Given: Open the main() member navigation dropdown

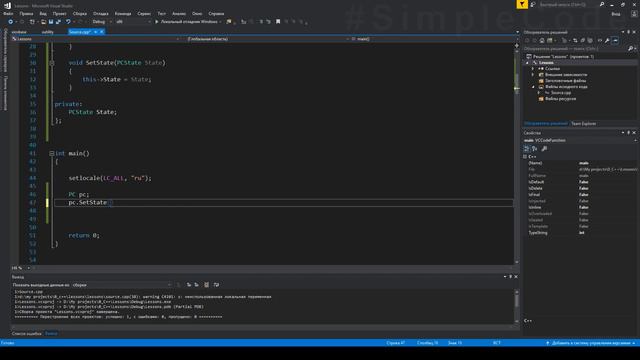Looking at the screenshot, I should coord(432,39).
